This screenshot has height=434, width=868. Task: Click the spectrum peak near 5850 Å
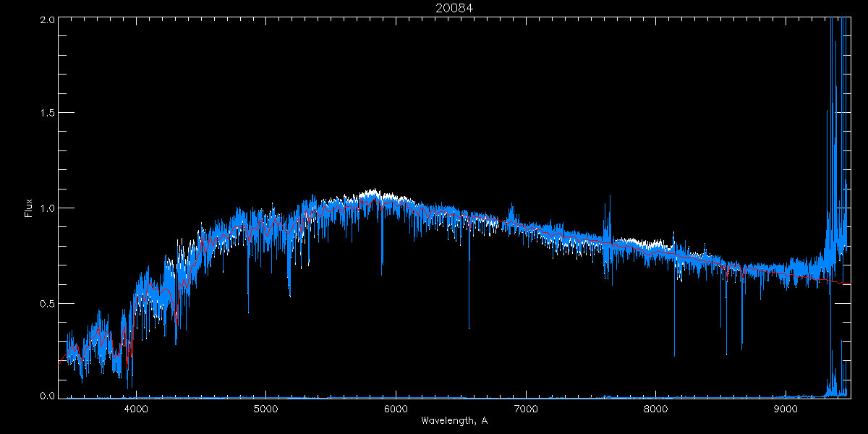point(373,192)
